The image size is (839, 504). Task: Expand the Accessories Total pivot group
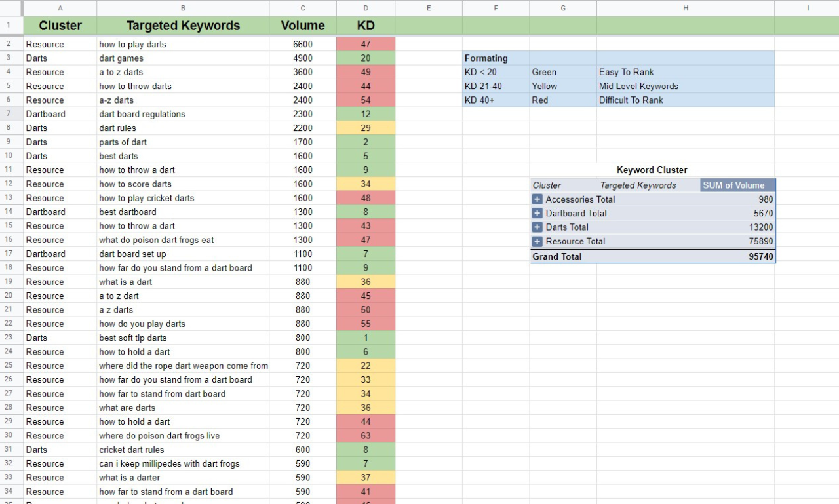[537, 199]
